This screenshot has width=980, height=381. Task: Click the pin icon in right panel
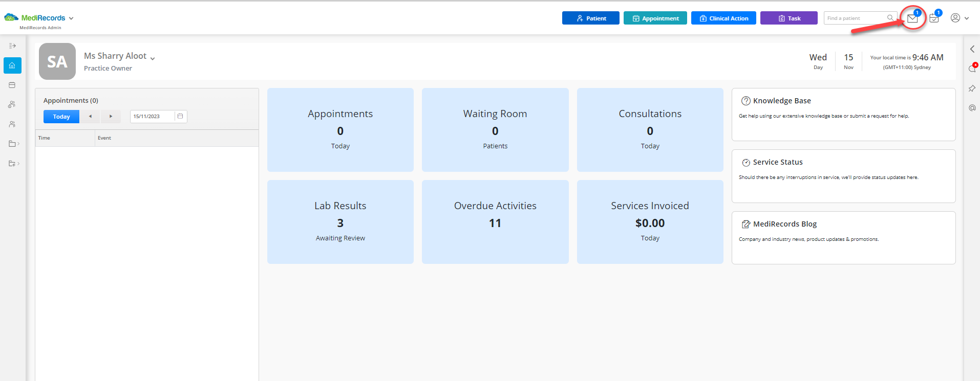972,88
